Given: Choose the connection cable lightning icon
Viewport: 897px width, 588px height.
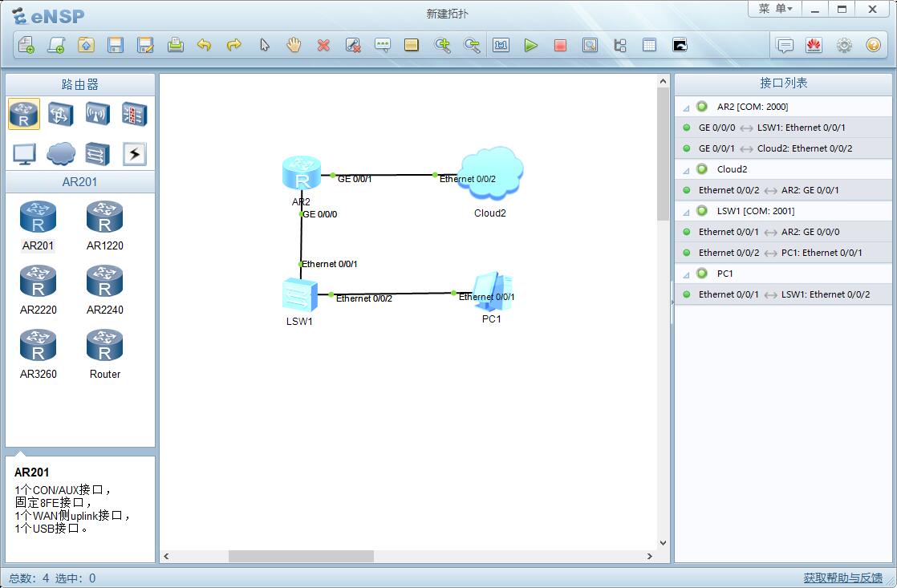Looking at the screenshot, I should (134, 154).
